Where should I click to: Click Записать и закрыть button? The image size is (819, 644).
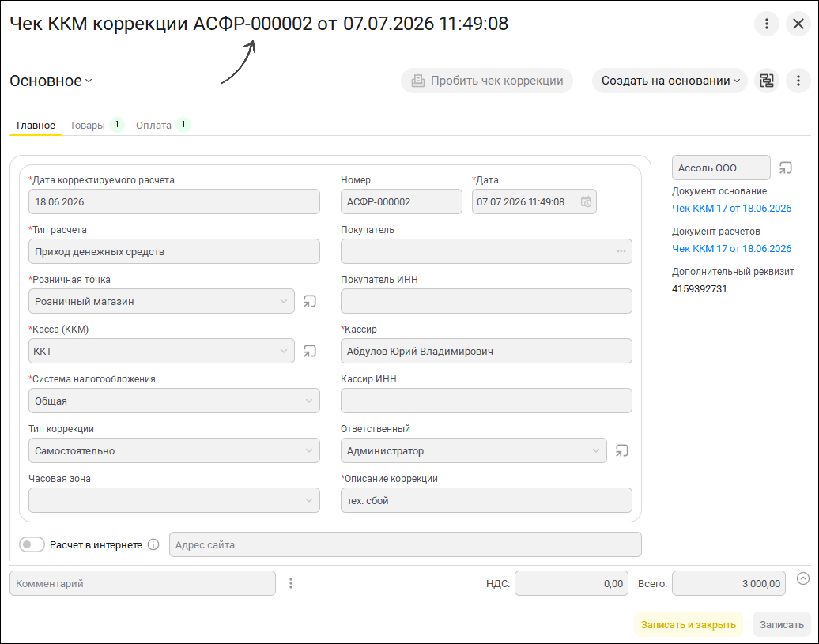tap(688, 624)
